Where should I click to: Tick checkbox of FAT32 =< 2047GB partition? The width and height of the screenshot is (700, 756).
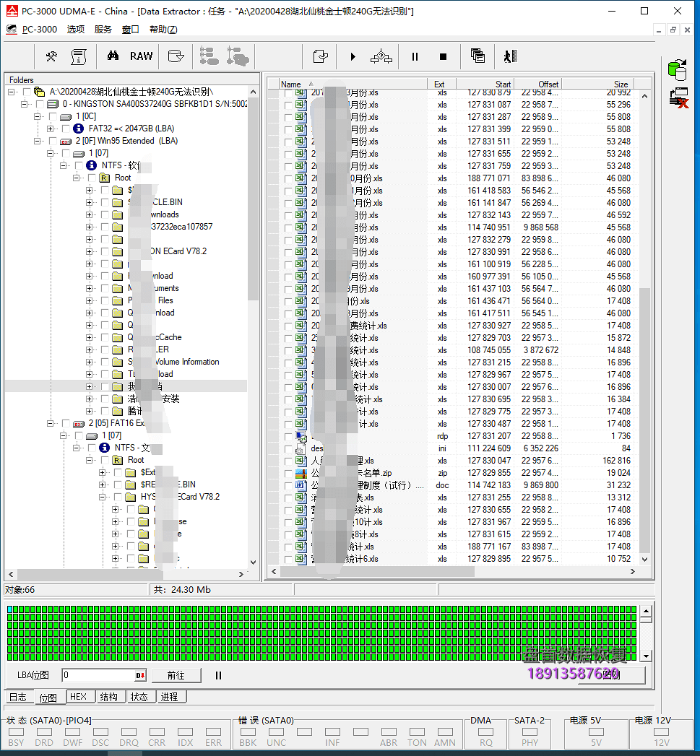[66, 129]
